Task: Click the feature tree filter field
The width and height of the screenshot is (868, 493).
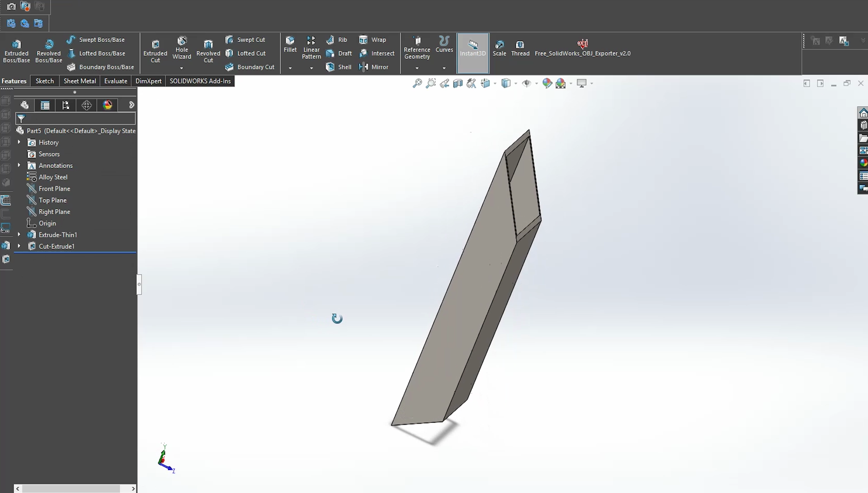Action: point(75,119)
